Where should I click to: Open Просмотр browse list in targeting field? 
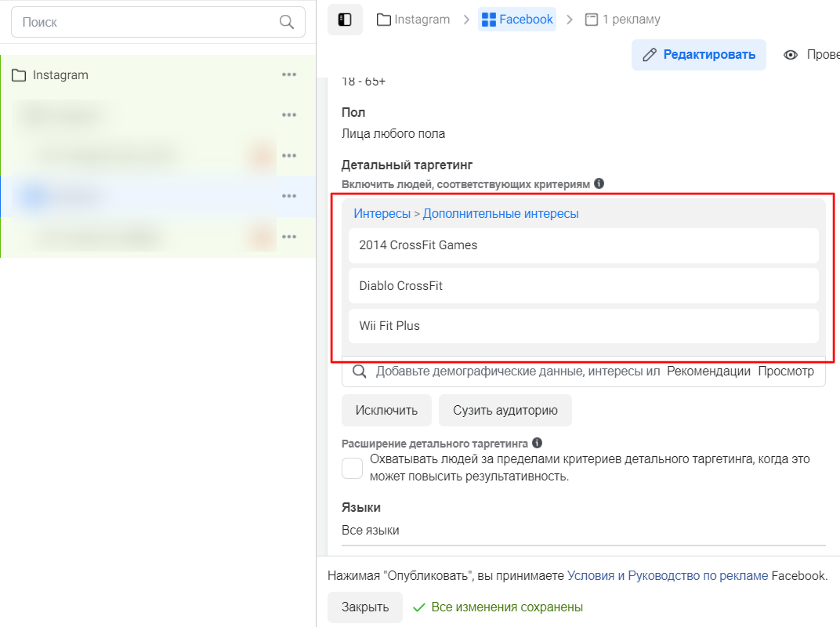[x=786, y=371]
